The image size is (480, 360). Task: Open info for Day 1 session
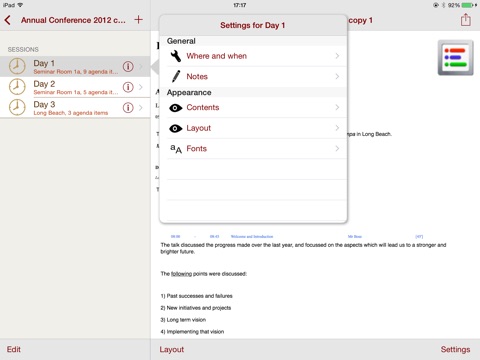(128, 66)
